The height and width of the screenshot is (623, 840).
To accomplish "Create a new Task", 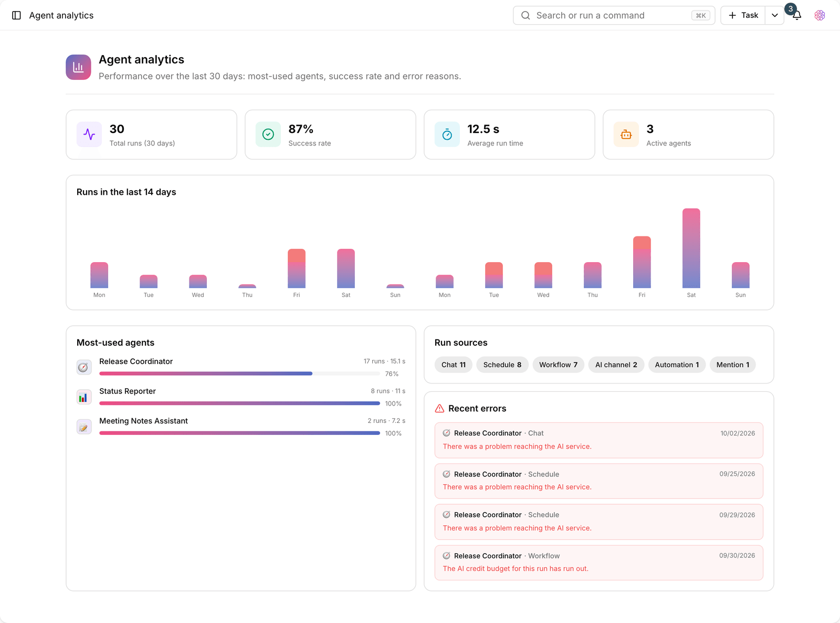I will 743,15.
